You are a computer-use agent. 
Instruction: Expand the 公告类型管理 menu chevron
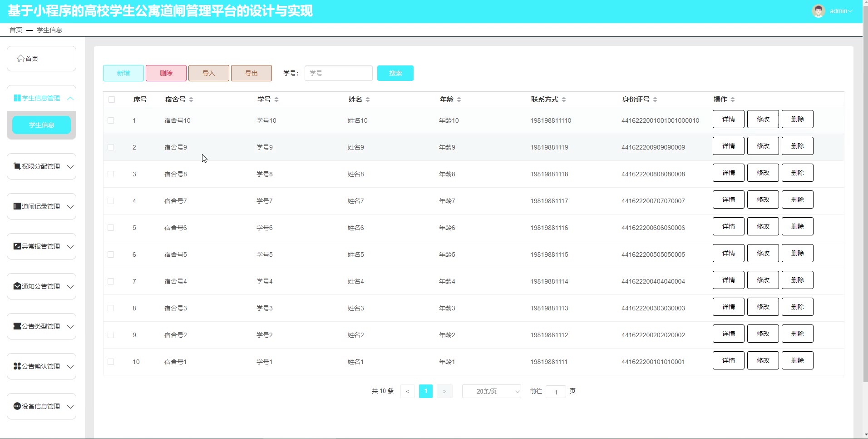(x=70, y=326)
